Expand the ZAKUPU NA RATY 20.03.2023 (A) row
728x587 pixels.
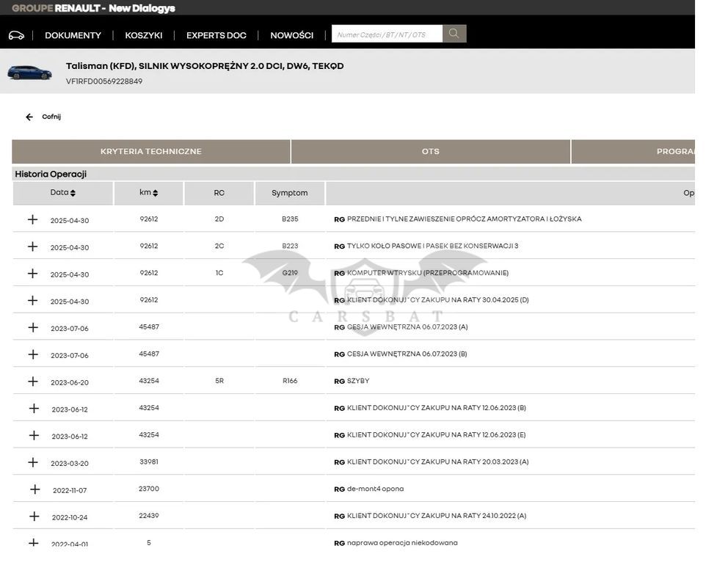33,462
